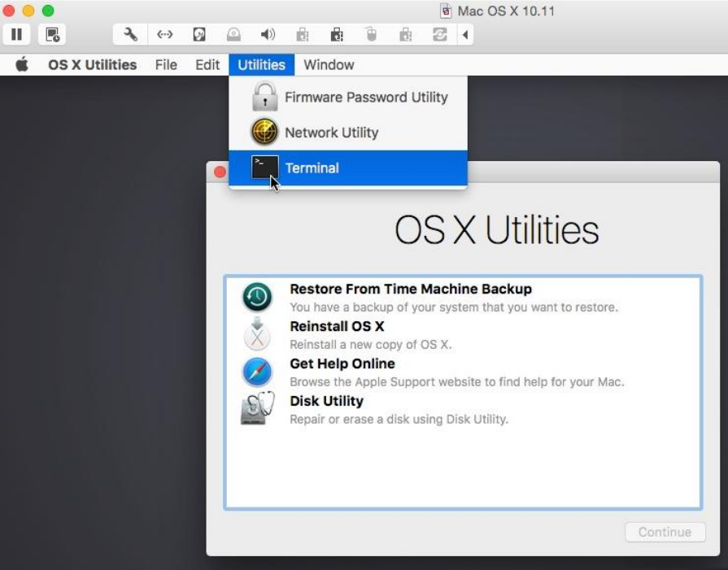Collapse the device toolbar with arrow
This screenshot has width=728, height=570.
(465, 35)
